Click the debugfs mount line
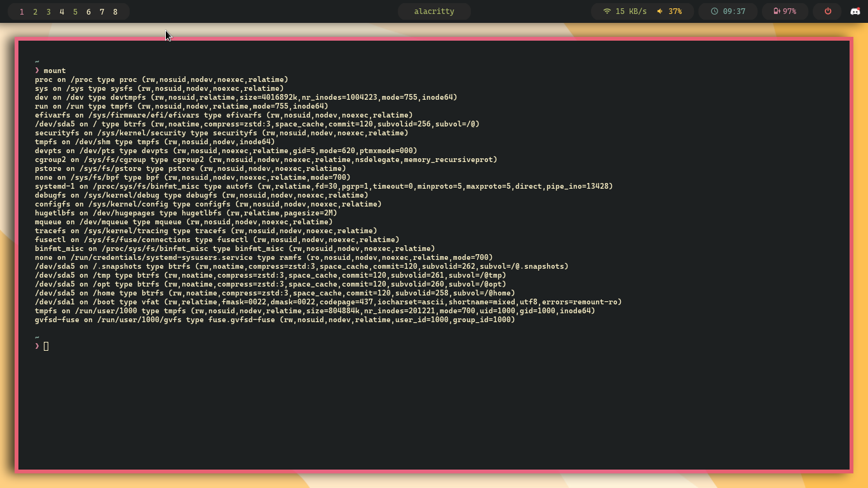The height and width of the screenshot is (488, 868). pyautogui.click(x=201, y=195)
